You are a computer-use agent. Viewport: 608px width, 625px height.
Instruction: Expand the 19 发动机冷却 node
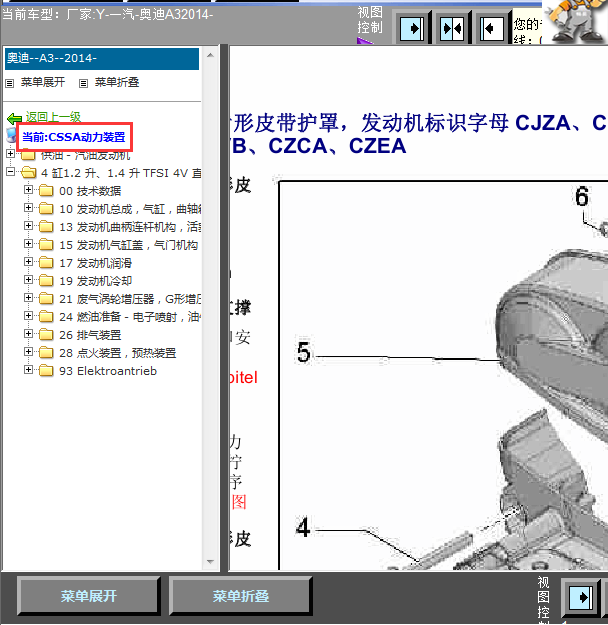click(28, 279)
